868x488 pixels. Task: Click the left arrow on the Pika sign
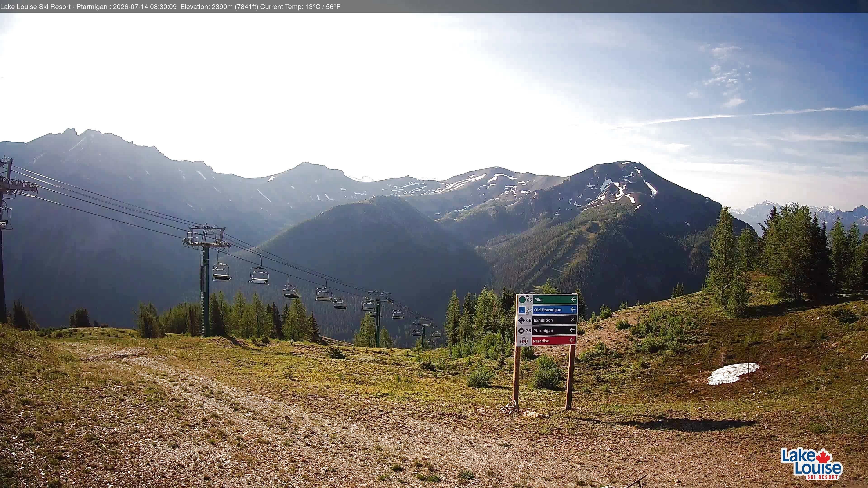[573, 299]
